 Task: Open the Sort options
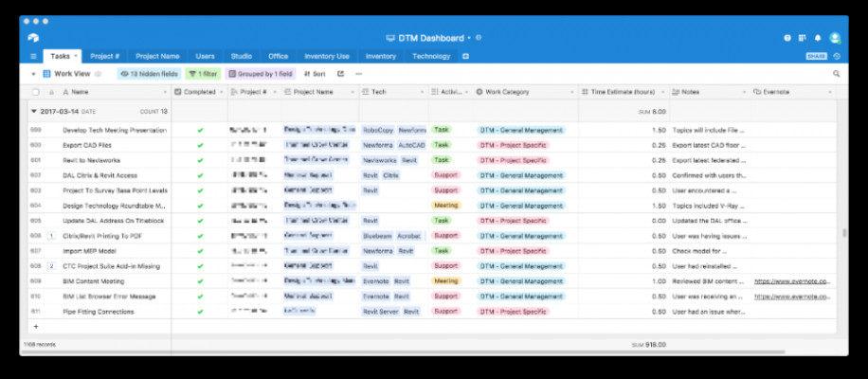coord(315,74)
